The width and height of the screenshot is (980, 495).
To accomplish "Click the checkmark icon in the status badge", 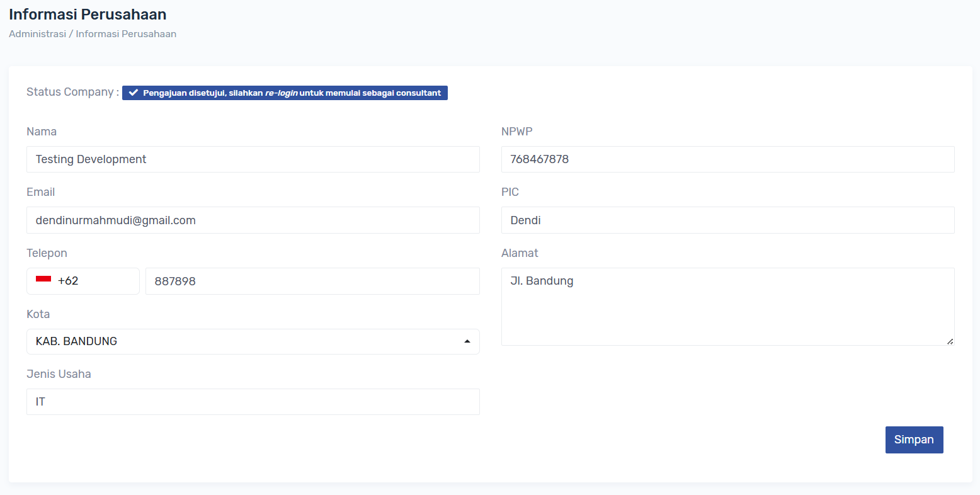I will (x=133, y=93).
